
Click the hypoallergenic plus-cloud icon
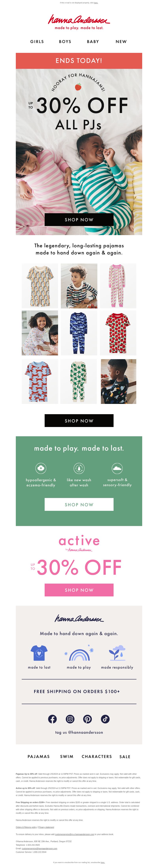click(41, 468)
